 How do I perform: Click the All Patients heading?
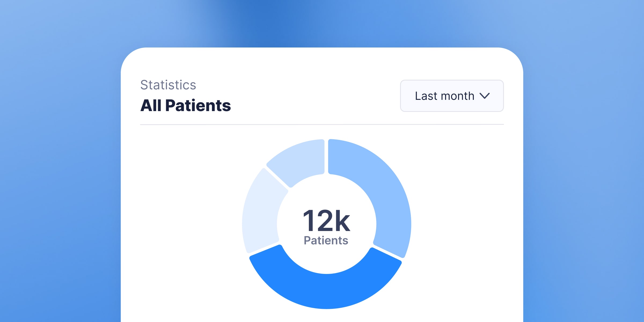pos(185,105)
